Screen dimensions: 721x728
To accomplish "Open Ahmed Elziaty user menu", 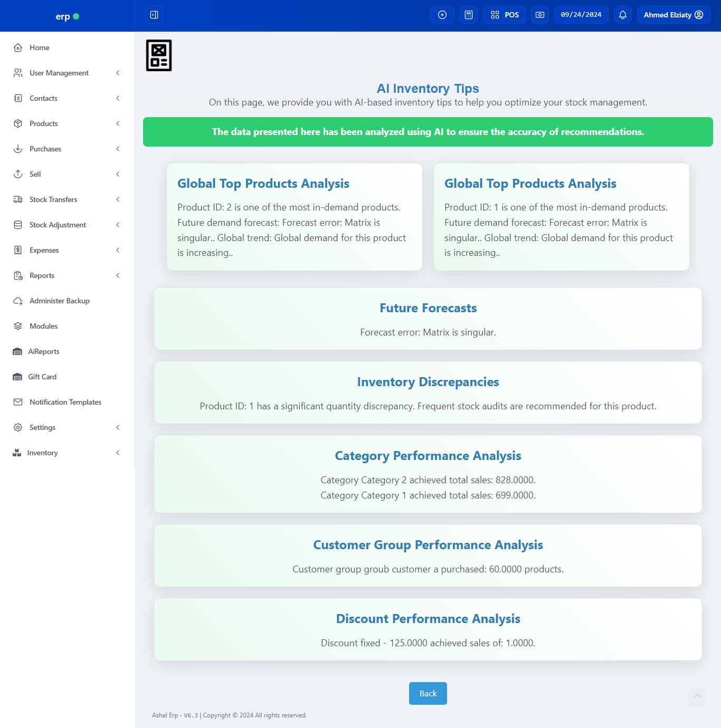I will 673,15.
